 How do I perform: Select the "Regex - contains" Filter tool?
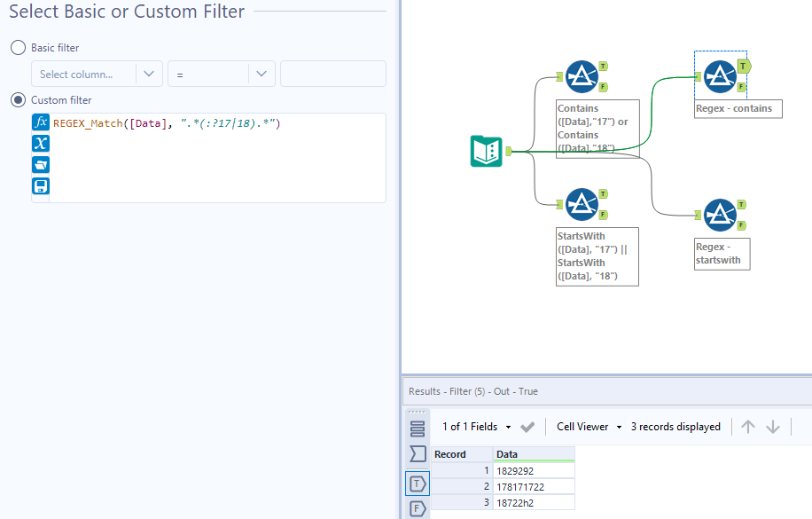click(x=721, y=75)
